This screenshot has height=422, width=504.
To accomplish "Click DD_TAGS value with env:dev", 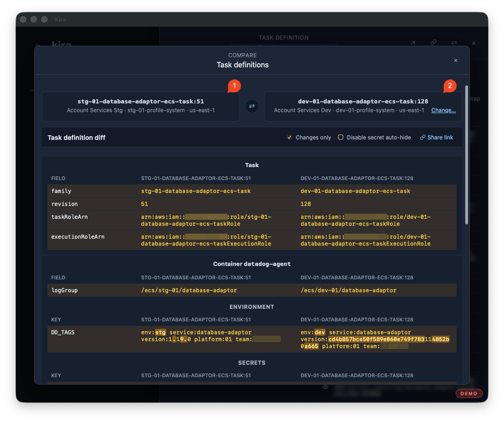I will (375, 339).
